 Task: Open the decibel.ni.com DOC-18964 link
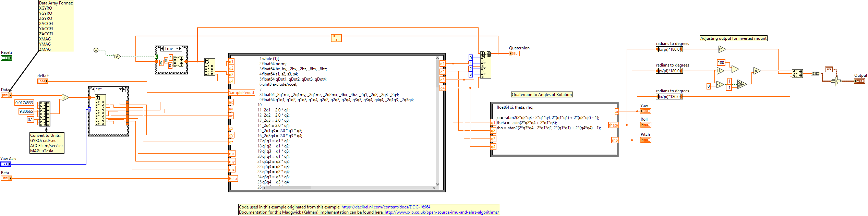pos(386,207)
